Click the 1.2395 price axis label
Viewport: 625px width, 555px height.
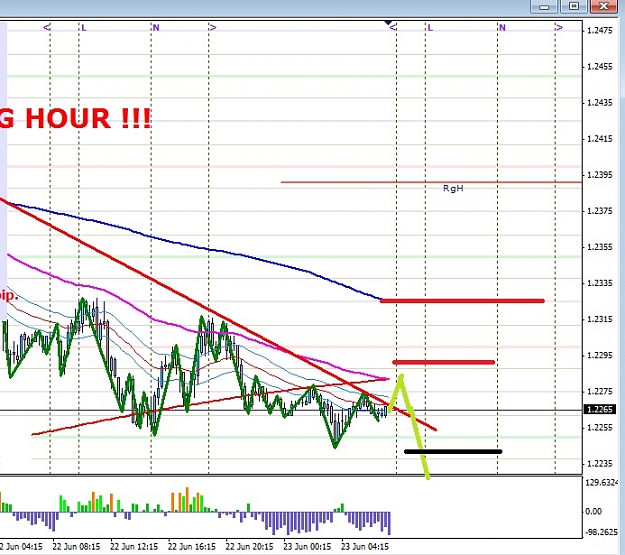600,175
